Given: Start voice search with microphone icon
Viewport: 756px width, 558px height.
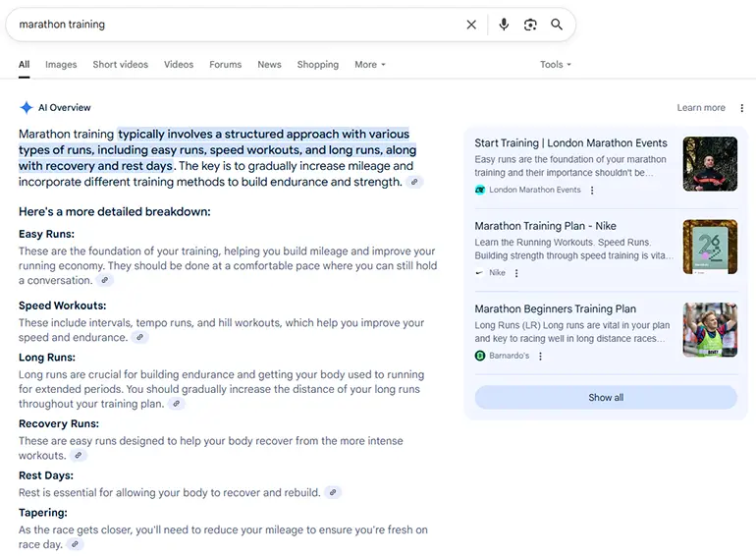Looking at the screenshot, I should click(x=504, y=25).
